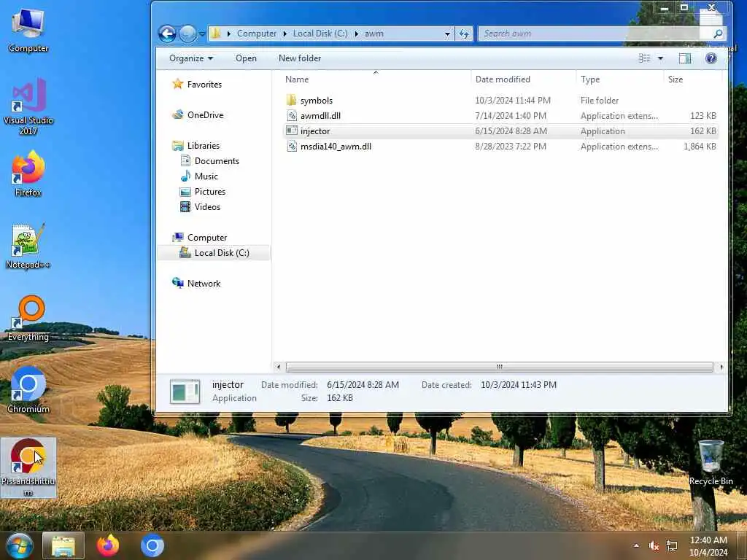Select Local Disk (C:) in navigation pane

214,253
